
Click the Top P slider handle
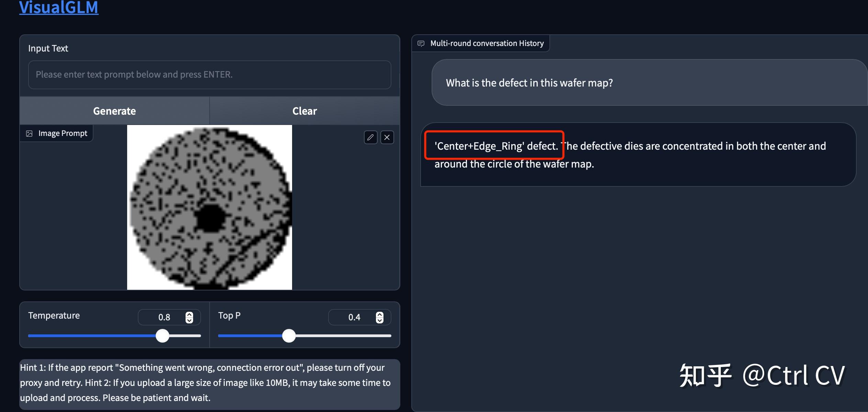[289, 336]
